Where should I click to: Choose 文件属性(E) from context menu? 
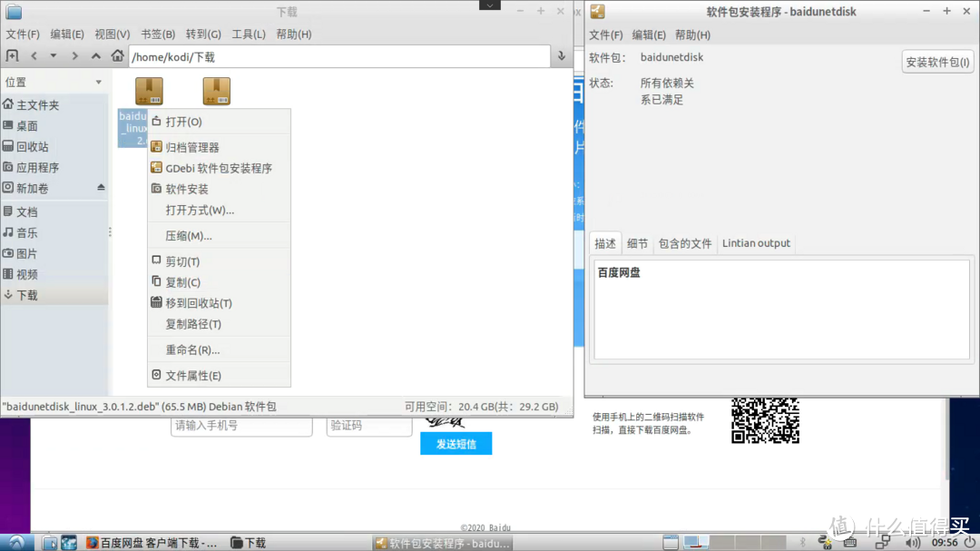[219, 375]
